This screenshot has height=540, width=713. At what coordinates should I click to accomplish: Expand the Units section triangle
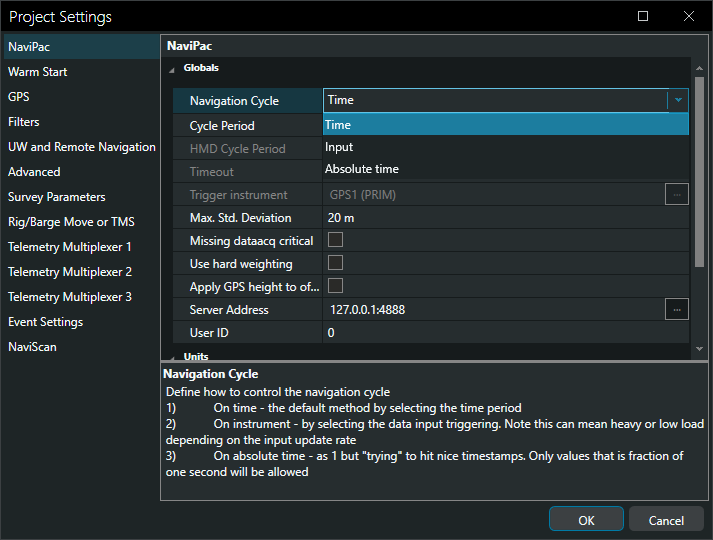pos(172,358)
